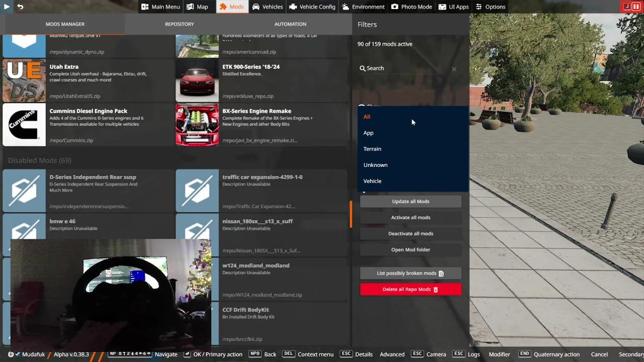Open Vehicle Config
644x362 pixels.
click(x=312, y=7)
